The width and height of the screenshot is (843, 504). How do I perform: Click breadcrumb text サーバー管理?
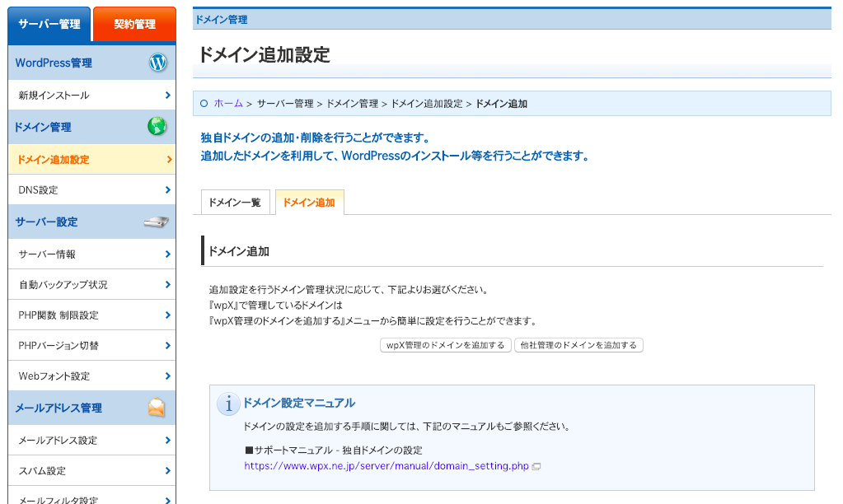point(285,104)
